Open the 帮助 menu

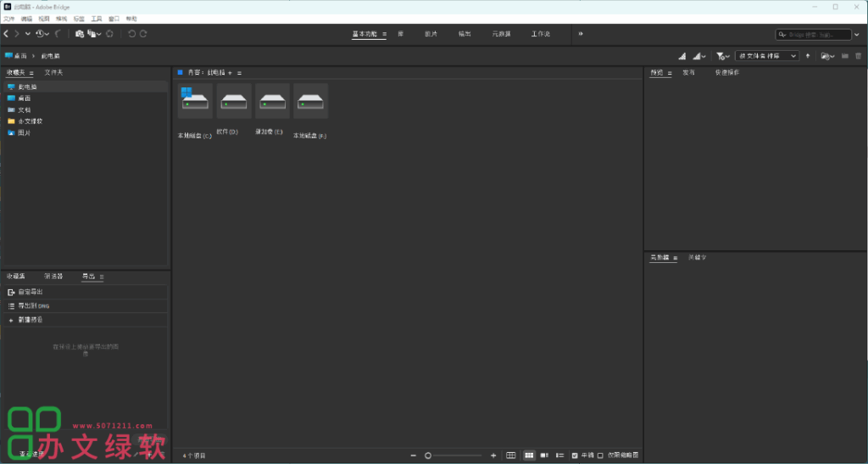click(131, 19)
